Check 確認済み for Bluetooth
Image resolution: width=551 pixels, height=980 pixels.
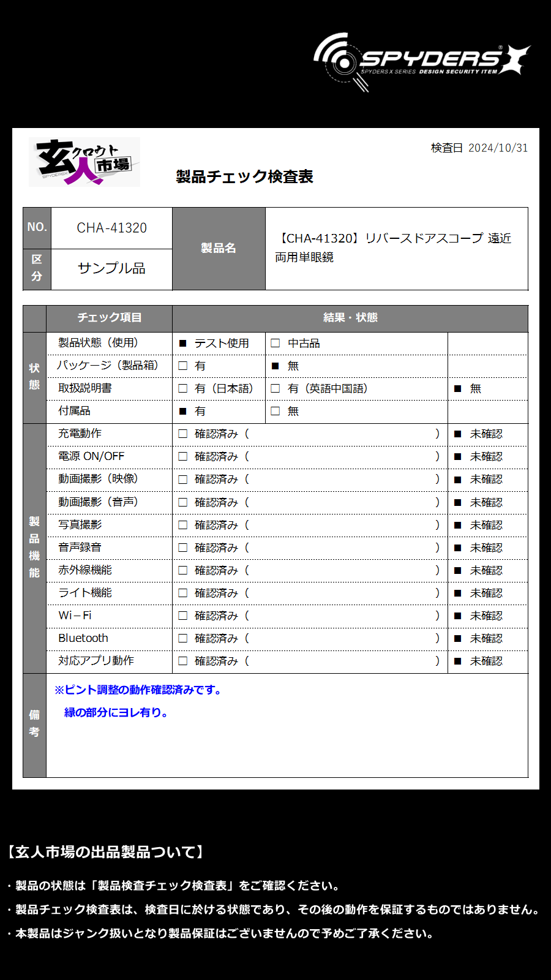[x=182, y=638]
